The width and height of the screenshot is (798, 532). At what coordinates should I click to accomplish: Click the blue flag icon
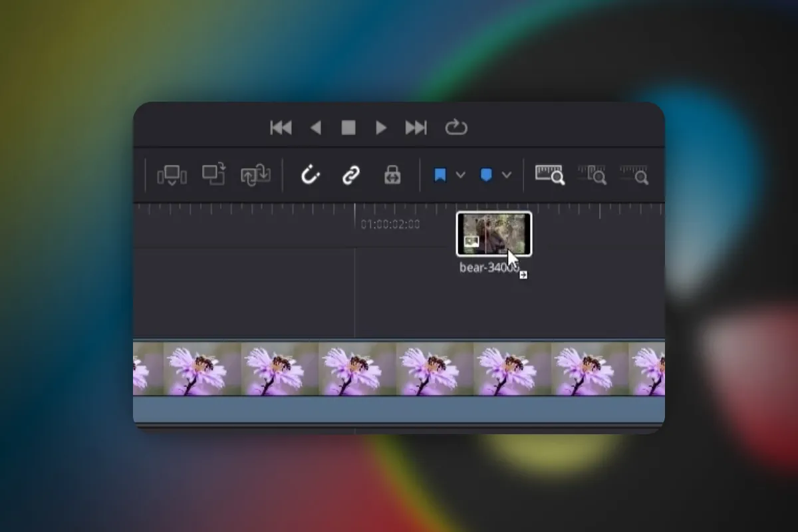440,176
